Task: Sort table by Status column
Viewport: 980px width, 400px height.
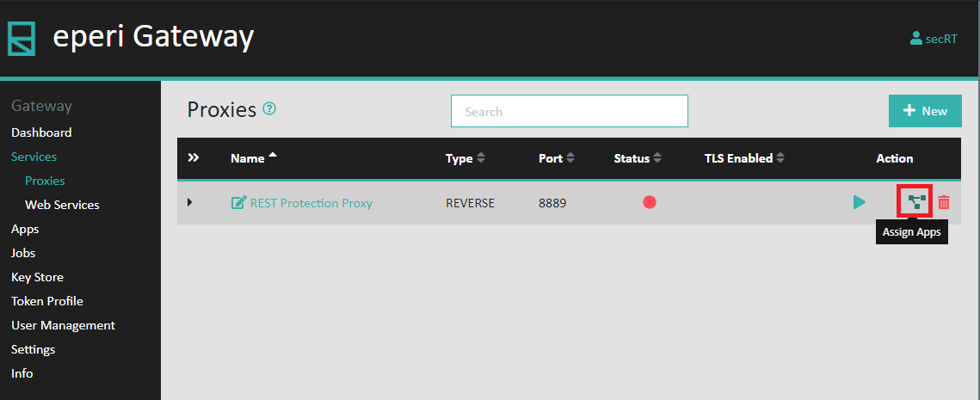Action: [x=638, y=159]
